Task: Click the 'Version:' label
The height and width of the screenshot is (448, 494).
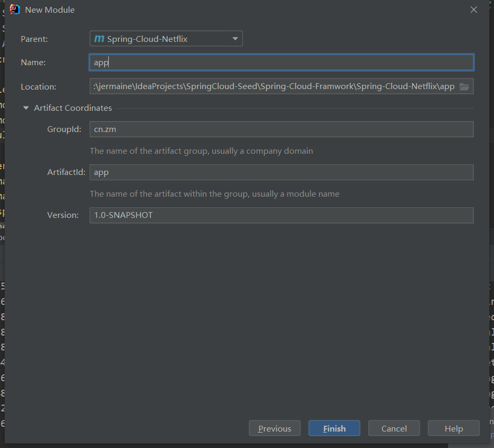Action: (x=63, y=215)
